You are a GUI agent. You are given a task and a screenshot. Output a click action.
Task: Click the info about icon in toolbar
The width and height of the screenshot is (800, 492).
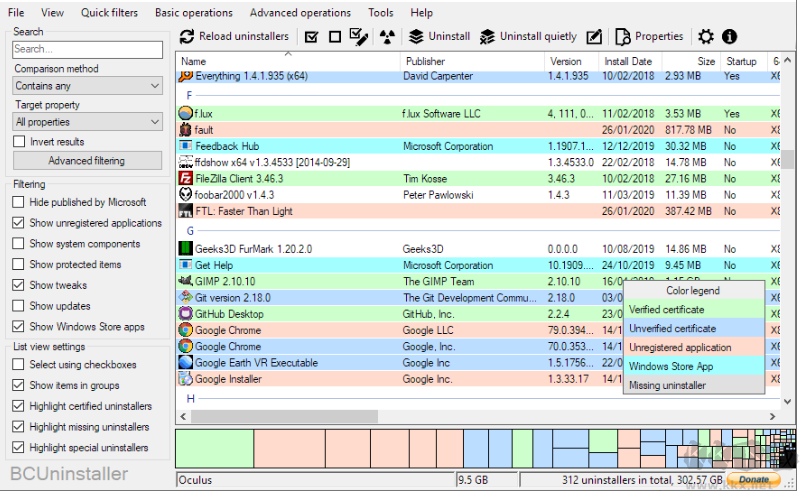pos(730,37)
